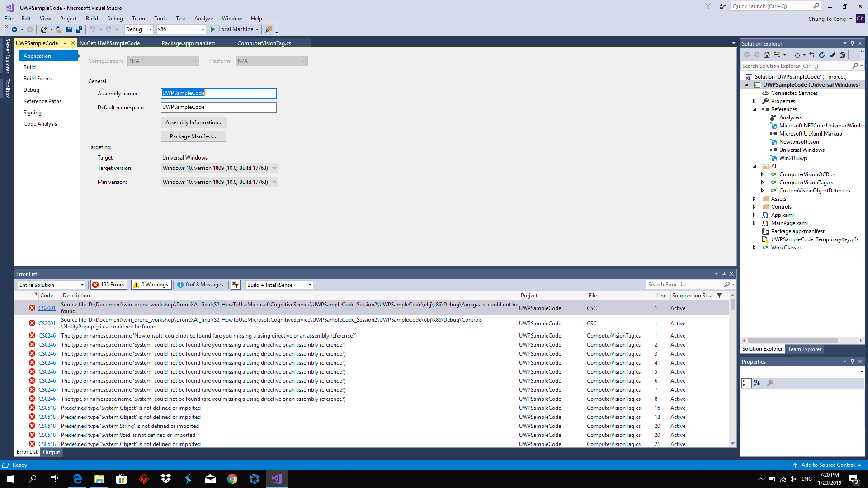
Task: Select the Sync with Active Document icon
Action: (811, 55)
